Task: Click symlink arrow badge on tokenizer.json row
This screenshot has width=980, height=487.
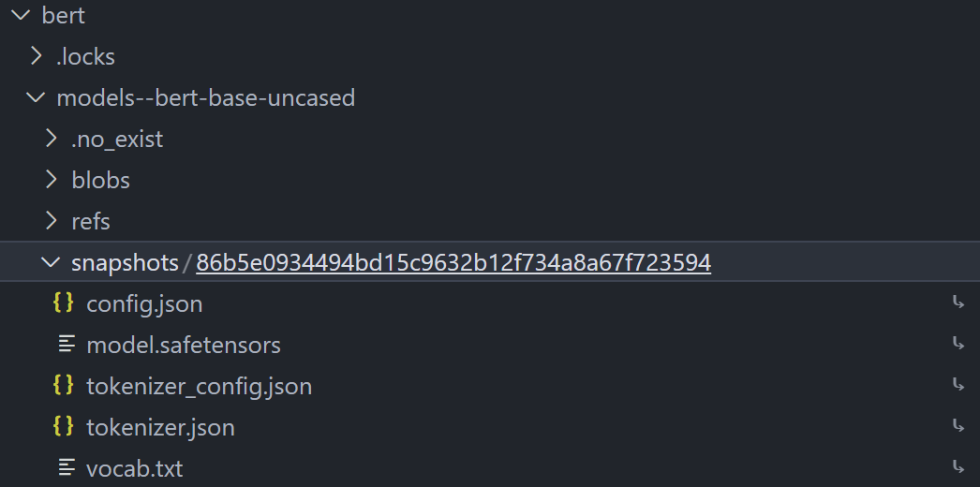Action: click(x=958, y=426)
